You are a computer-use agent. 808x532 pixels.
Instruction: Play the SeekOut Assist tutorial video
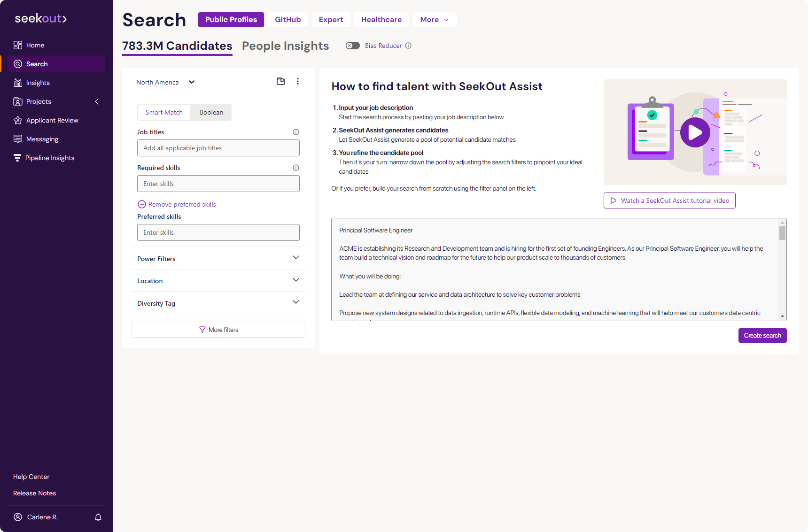pos(695,132)
